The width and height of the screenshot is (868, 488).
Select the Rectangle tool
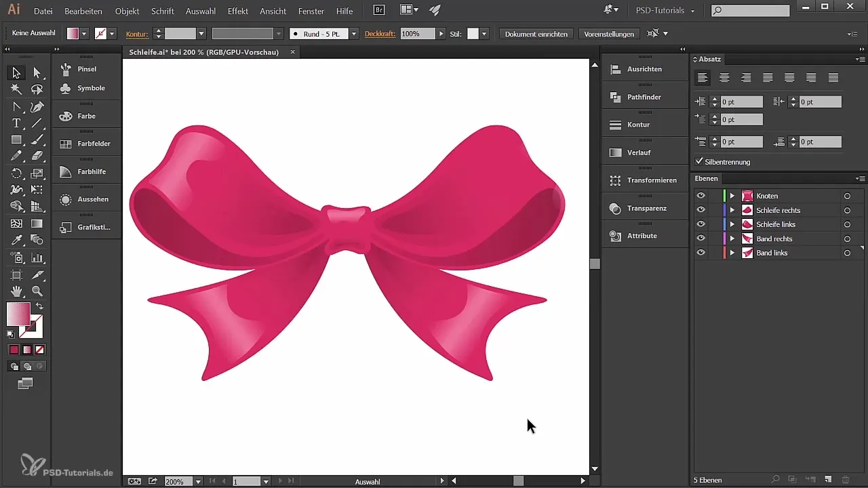click(16, 140)
